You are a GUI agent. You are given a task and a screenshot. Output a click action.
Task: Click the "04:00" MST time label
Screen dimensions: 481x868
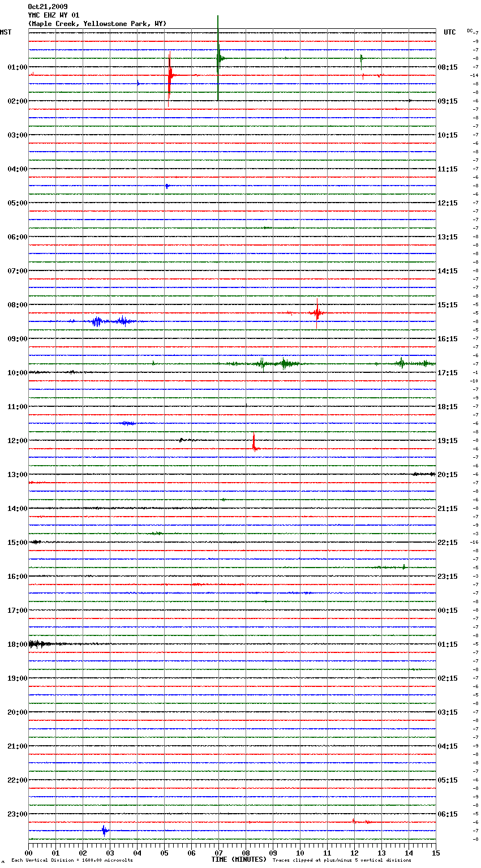click(x=18, y=169)
